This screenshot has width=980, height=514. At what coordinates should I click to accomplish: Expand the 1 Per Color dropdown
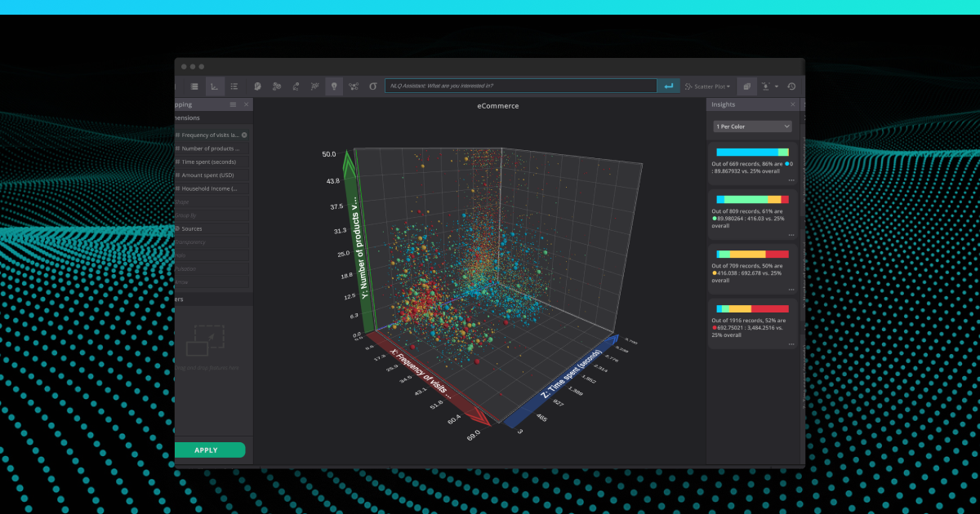[752, 126]
